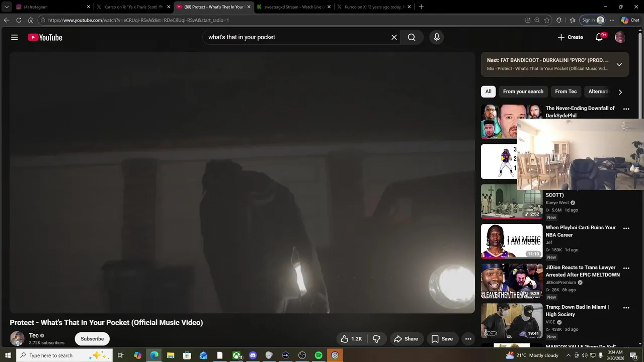Open Spotify from the taskbar

click(x=318, y=355)
